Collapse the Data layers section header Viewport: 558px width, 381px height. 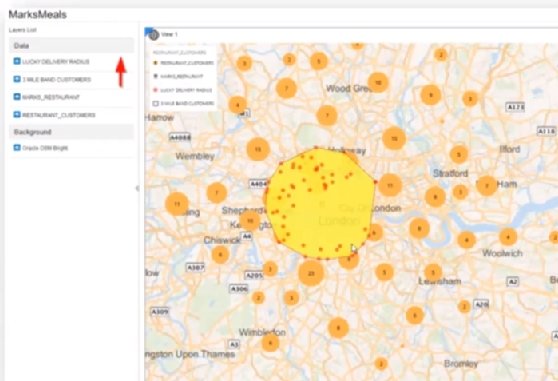[x=72, y=46]
